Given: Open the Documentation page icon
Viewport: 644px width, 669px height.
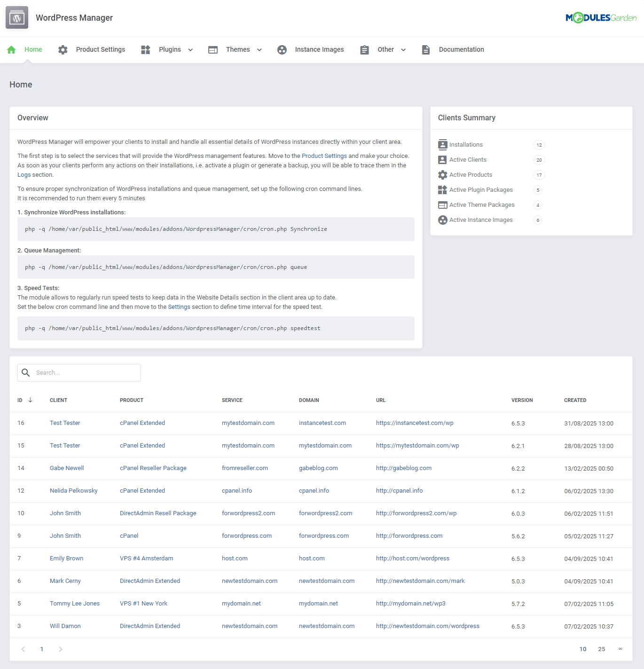Looking at the screenshot, I should click(x=426, y=49).
